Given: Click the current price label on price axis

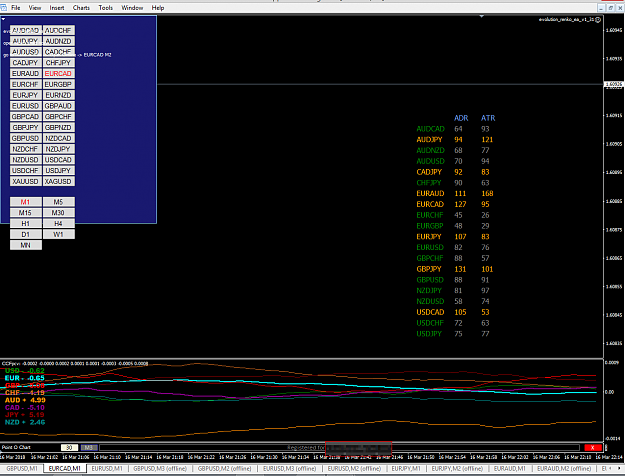Looking at the screenshot, I should coord(614,85).
